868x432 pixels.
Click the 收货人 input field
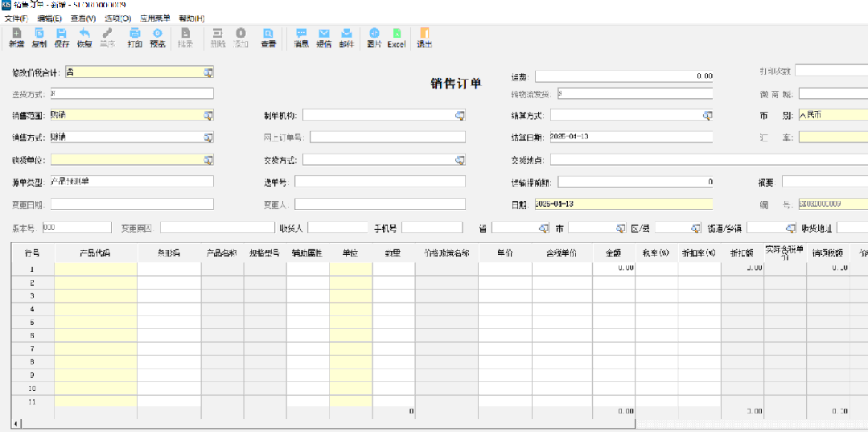[337, 228]
